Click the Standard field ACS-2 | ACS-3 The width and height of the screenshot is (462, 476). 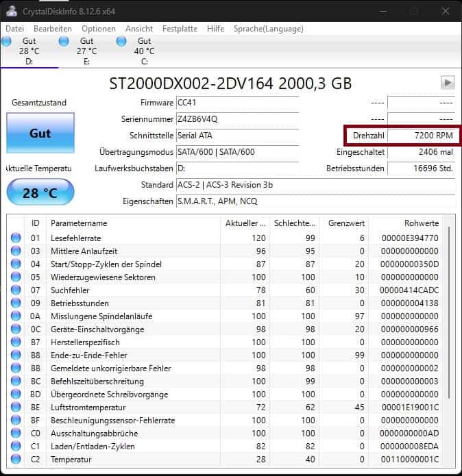pos(315,185)
